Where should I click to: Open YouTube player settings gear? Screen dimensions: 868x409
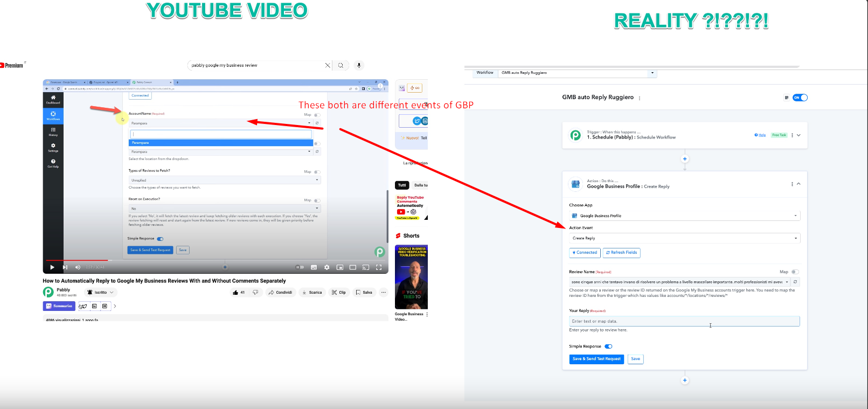pyautogui.click(x=327, y=267)
